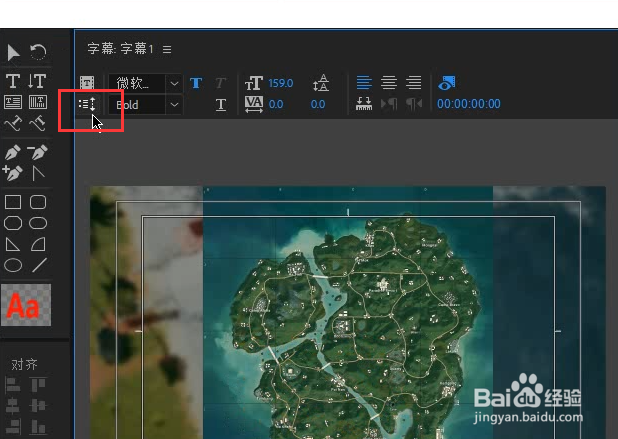Click the font size icon
This screenshot has height=439, width=618.
(254, 83)
